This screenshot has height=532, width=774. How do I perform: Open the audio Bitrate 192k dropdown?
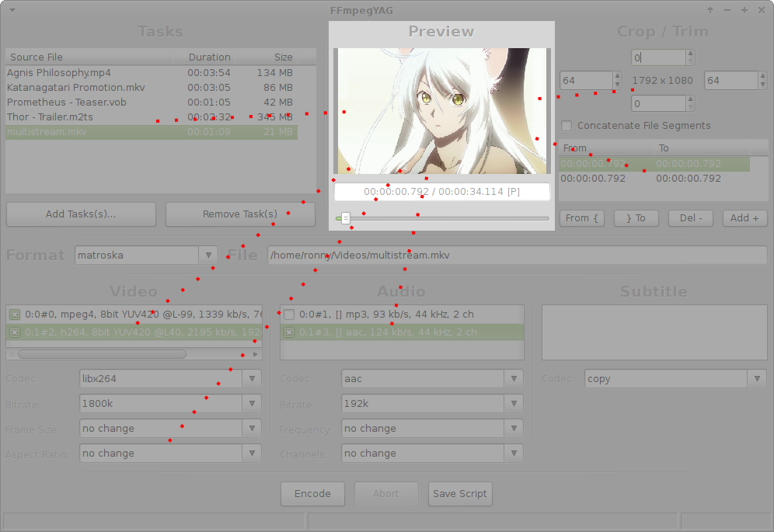point(514,403)
